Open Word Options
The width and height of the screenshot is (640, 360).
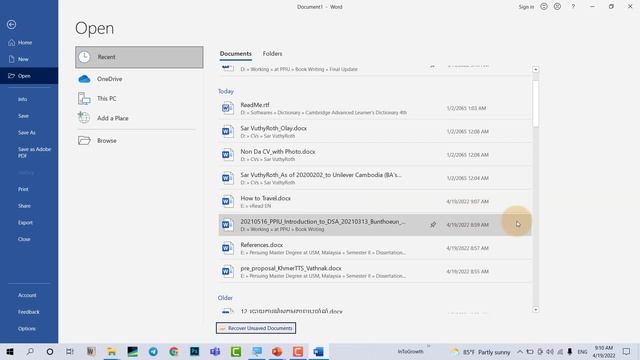[x=27, y=329]
